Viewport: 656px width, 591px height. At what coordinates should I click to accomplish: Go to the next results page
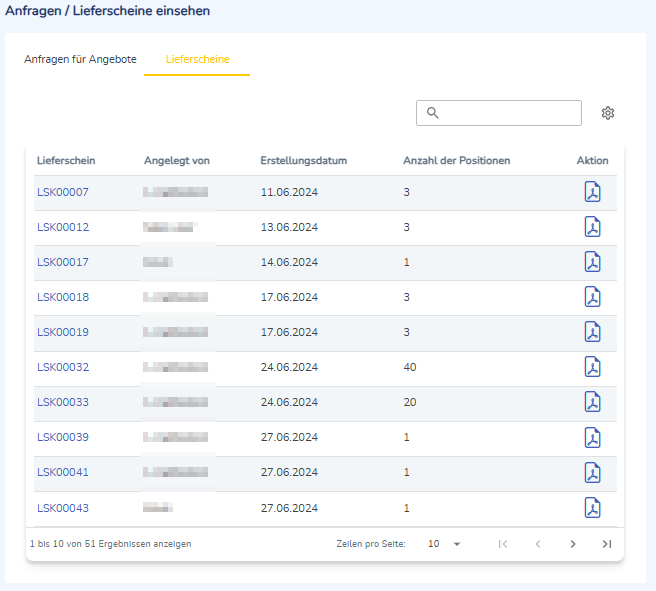pyautogui.click(x=573, y=544)
